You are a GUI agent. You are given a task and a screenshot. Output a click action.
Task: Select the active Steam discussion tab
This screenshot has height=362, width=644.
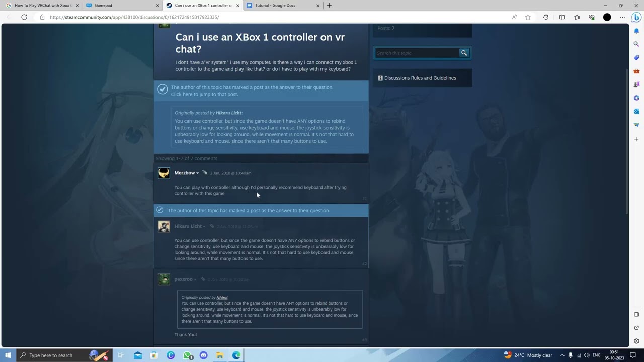tap(203, 6)
